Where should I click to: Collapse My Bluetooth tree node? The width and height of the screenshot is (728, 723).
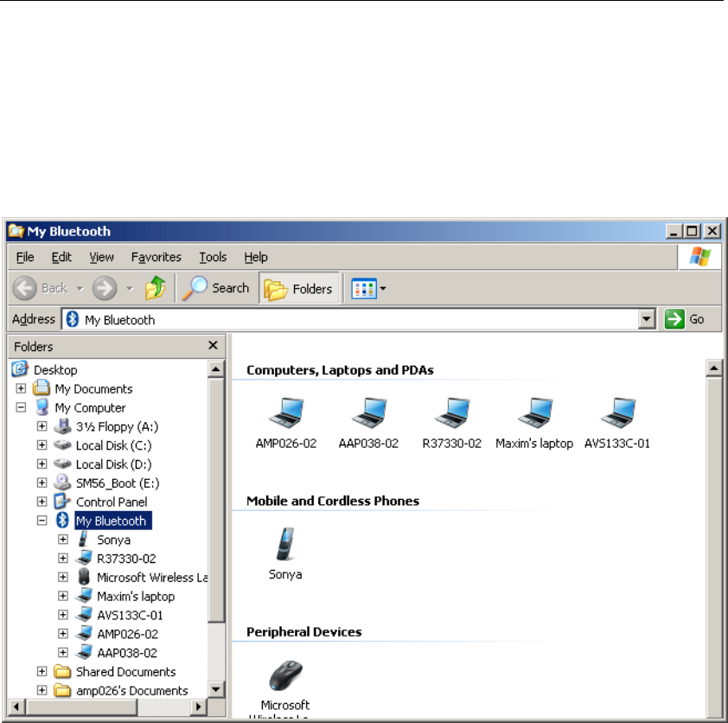(x=42, y=521)
